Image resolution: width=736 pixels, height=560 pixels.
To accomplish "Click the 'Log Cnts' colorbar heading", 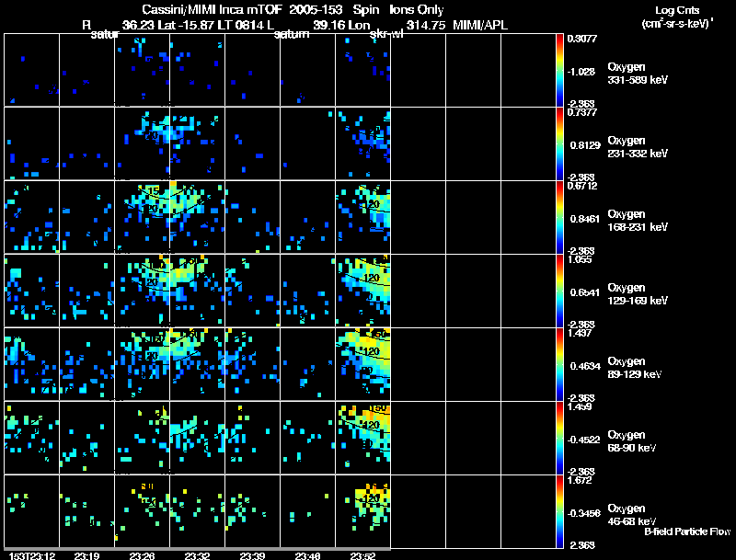I will (x=677, y=10).
